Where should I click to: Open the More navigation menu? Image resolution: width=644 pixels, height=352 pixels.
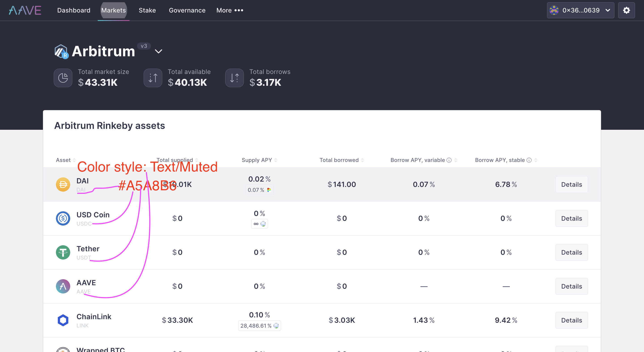230,10
